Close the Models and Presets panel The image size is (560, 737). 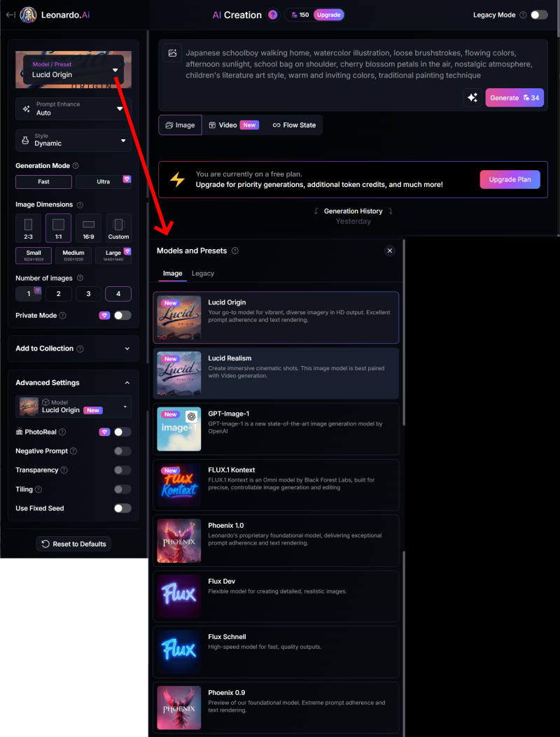(x=390, y=251)
